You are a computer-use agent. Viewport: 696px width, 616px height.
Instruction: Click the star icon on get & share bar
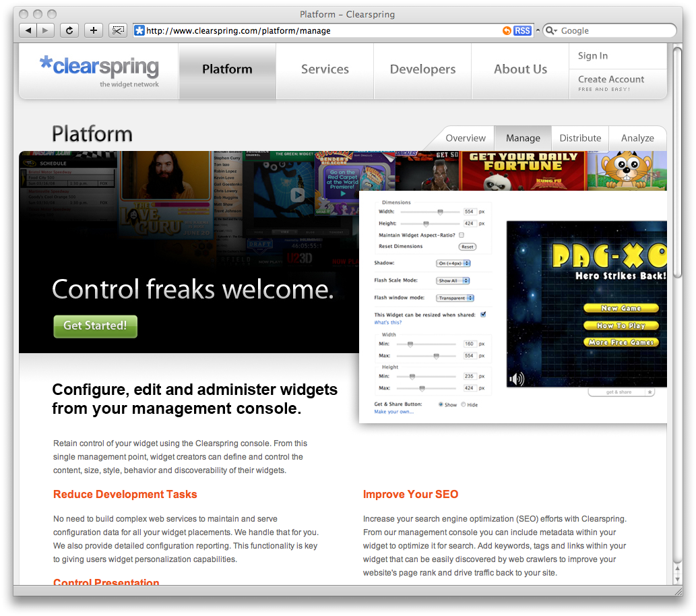[650, 392]
